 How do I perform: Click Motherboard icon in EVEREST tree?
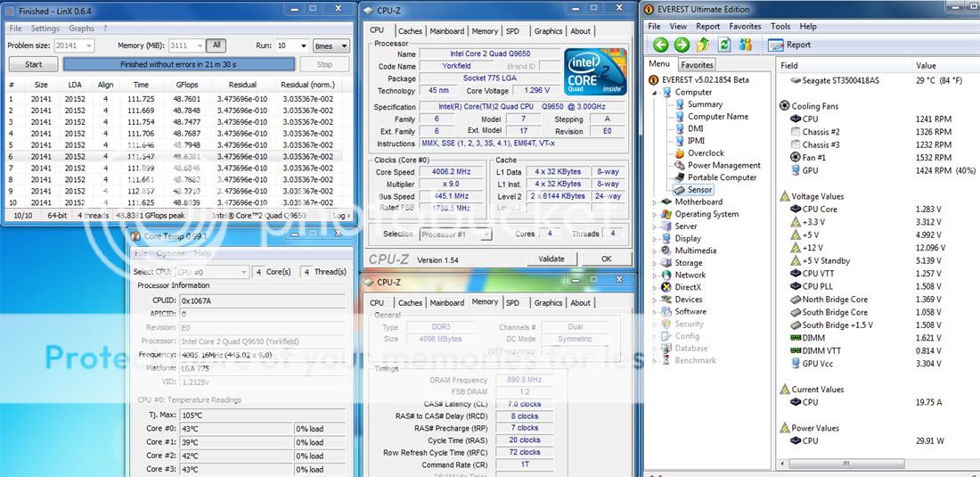[666, 201]
